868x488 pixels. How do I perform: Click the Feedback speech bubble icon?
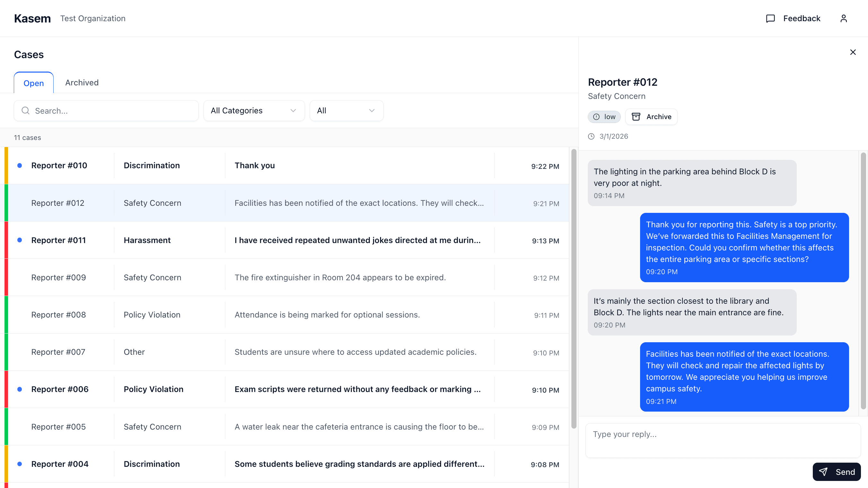coord(771,19)
